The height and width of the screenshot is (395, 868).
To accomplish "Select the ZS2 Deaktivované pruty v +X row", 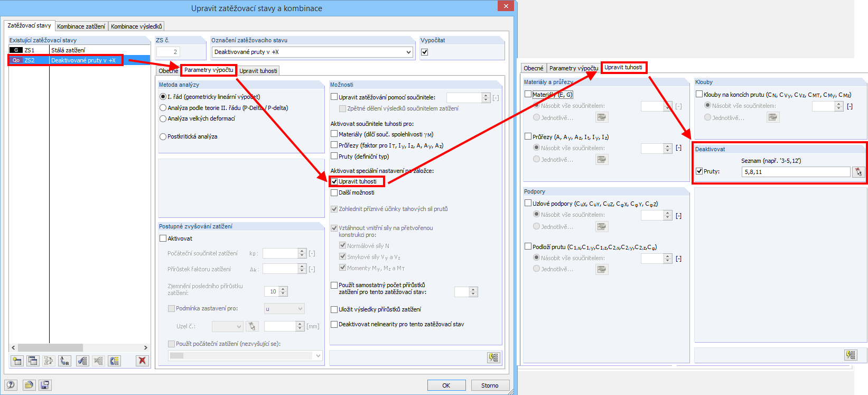I will (x=79, y=60).
